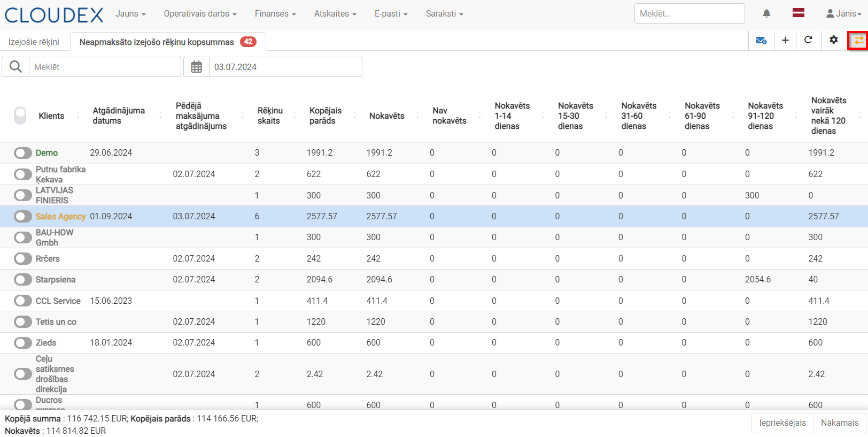Click the CLOUDEX logo
868x437 pixels.
54,14
